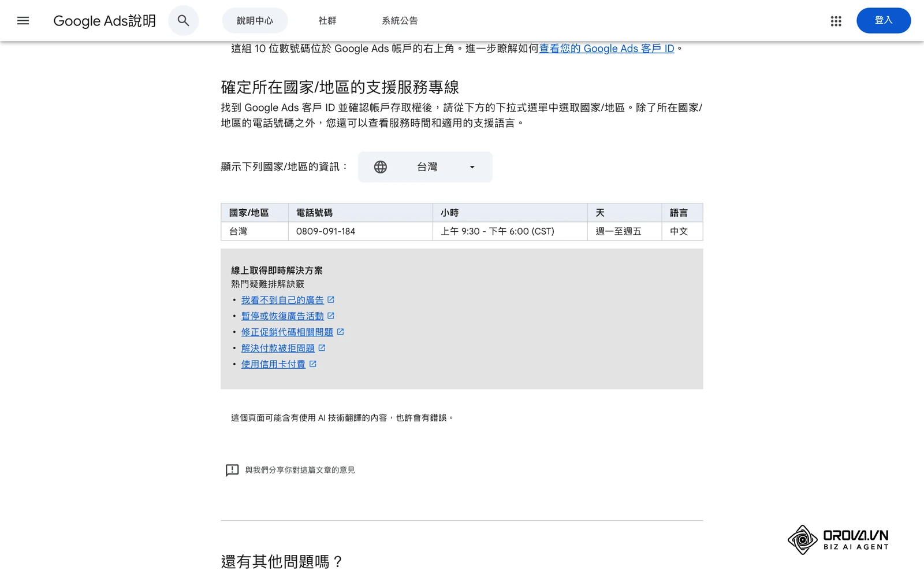Open the 使用信用卡付費 link

pos(273,364)
